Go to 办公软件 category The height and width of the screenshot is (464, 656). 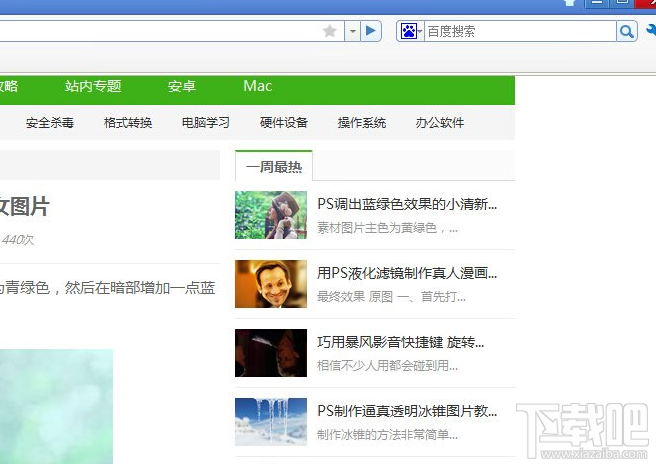tap(440, 123)
